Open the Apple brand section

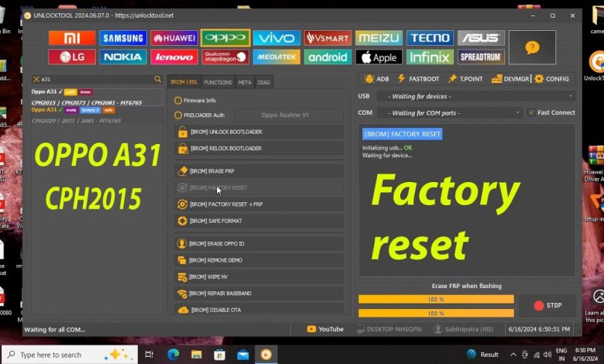379,57
